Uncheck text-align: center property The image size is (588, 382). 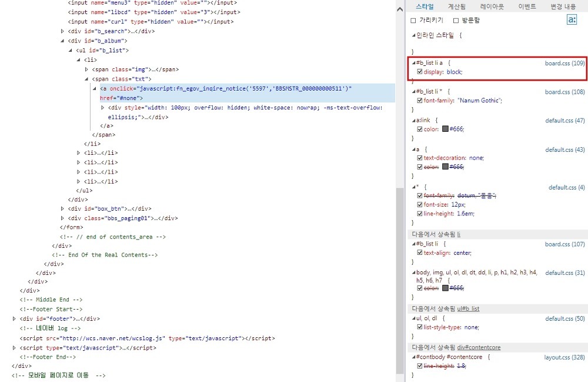click(420, 253)
